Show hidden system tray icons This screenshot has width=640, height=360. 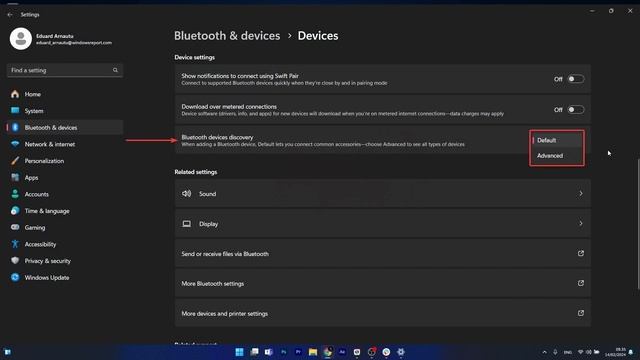click(x=544, y=352)
